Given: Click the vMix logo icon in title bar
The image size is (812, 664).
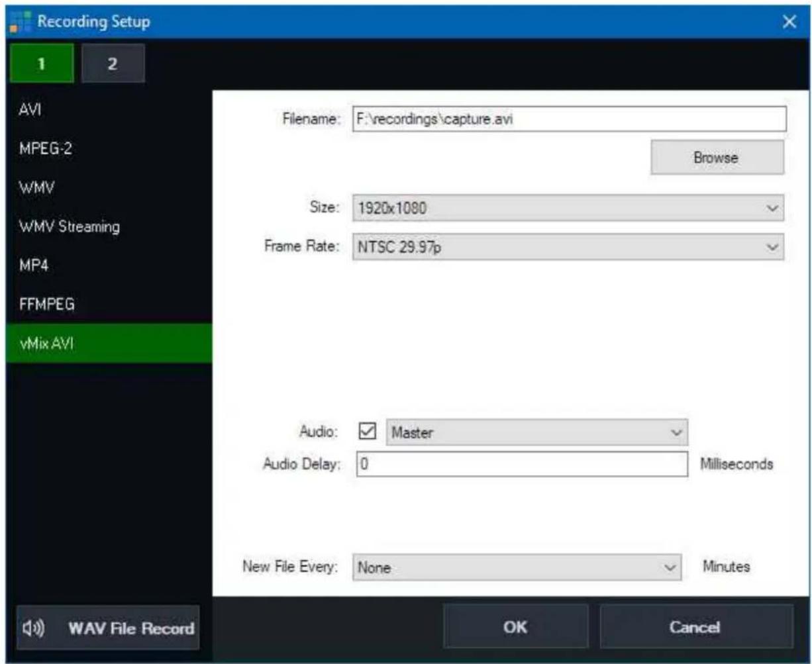Looking at the screenshot, I should click(20, 21).
